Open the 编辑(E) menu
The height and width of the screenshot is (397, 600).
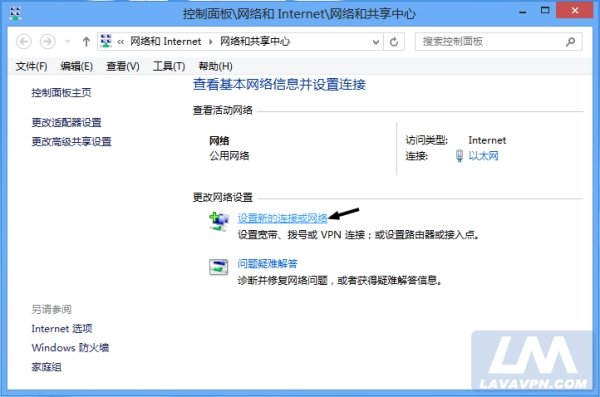pos(77,67)
